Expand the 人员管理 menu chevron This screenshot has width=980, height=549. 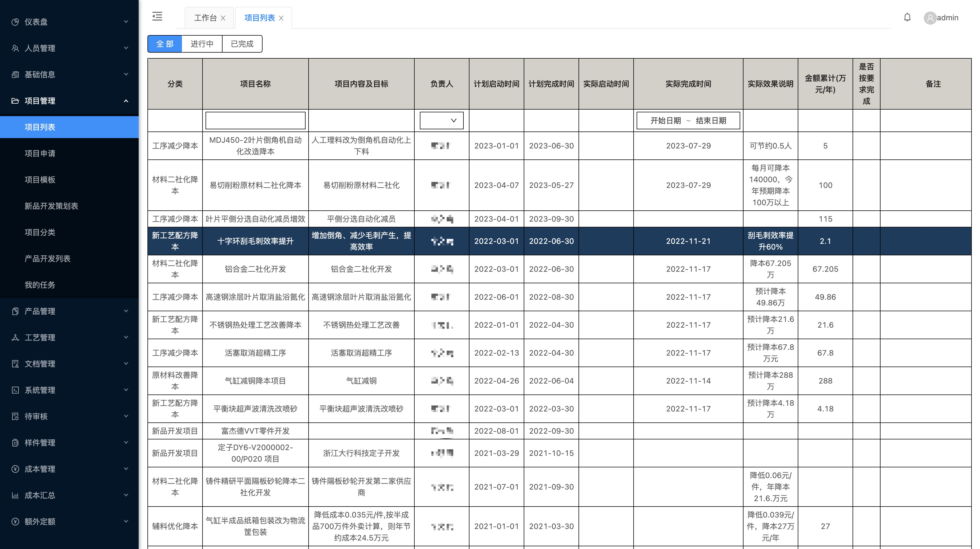tap(126, 48)
